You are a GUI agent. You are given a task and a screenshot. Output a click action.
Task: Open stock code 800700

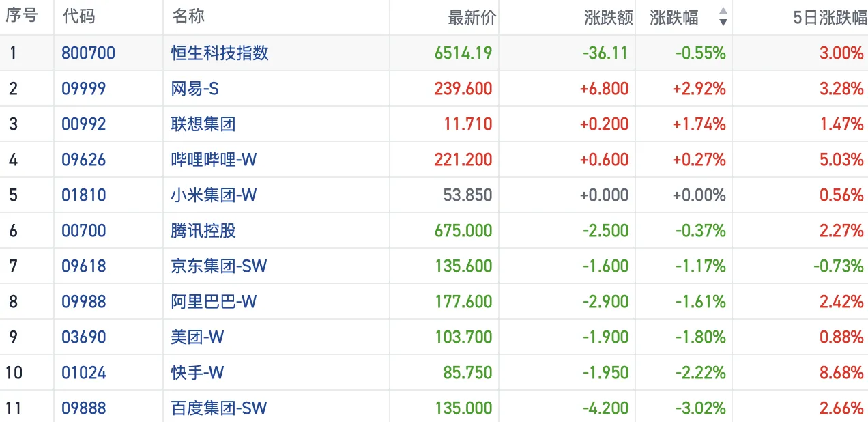(89, 53)
